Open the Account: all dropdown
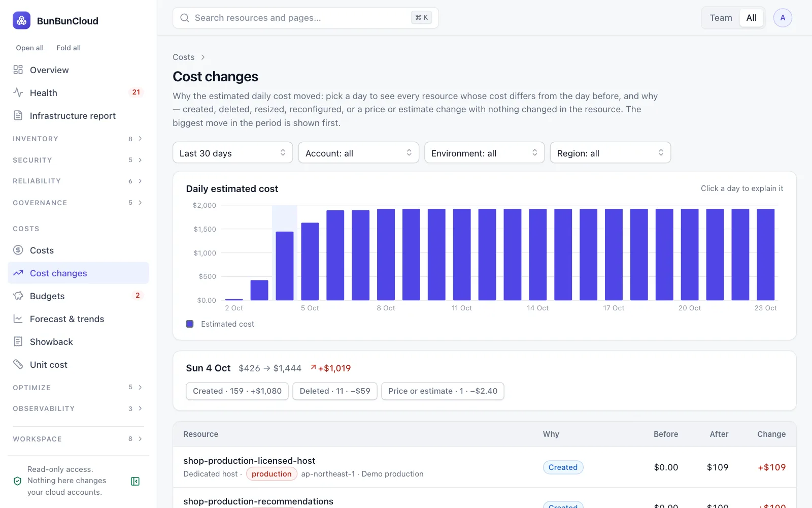The height and width of the screenshot is (508, 812). point(358,153)
